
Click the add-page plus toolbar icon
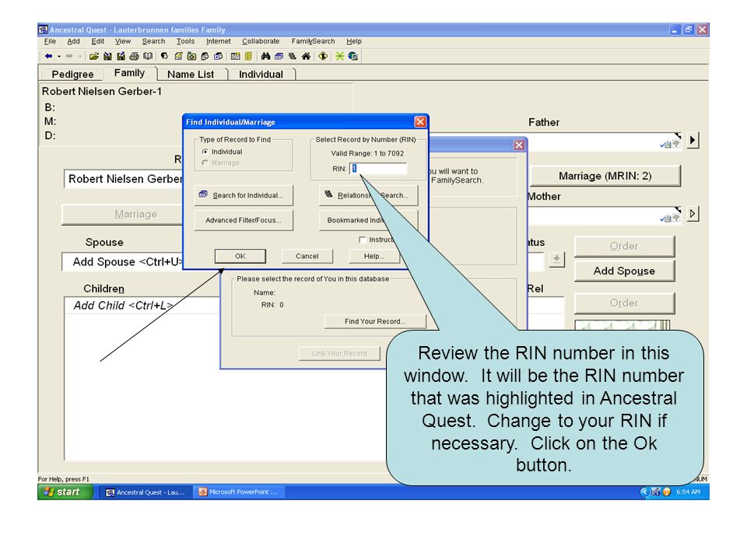click(218, 56)
